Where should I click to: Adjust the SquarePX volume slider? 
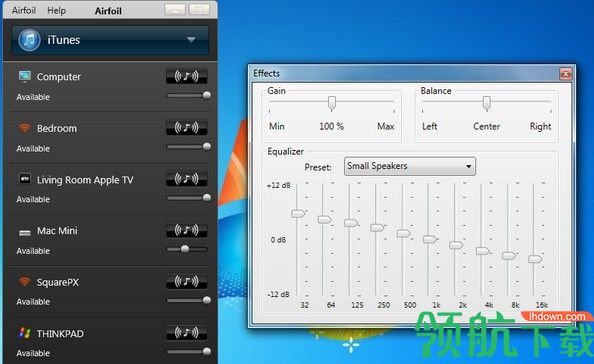click(188, 300)
